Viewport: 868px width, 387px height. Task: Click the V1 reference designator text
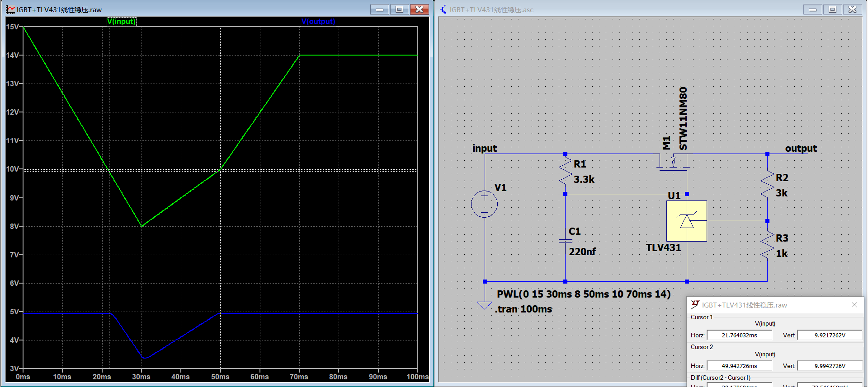[x=500, y=187]
